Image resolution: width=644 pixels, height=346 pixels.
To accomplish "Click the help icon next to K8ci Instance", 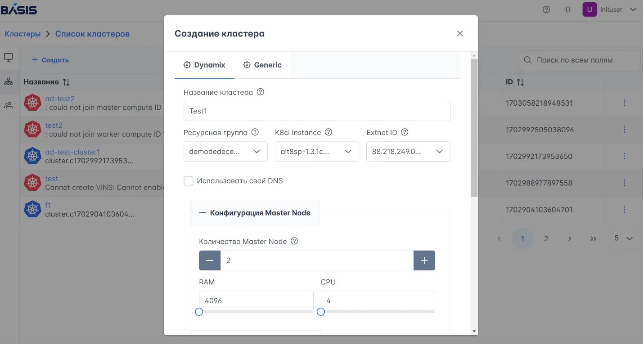I will coord(329,132).
